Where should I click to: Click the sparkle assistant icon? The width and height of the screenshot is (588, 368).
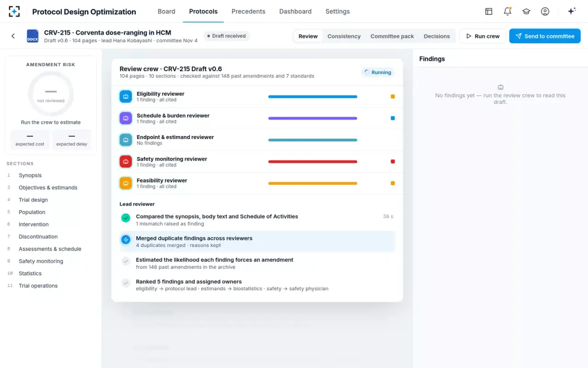point(572,11)
